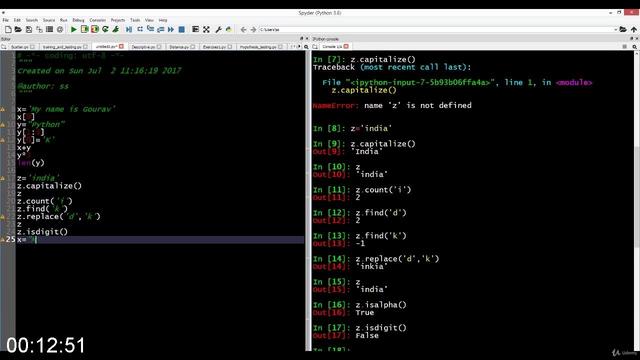The width and height of the screenshot is (640, 360).
Task: Click the console Browse tabs icon
Action: (x=315, y=47)
